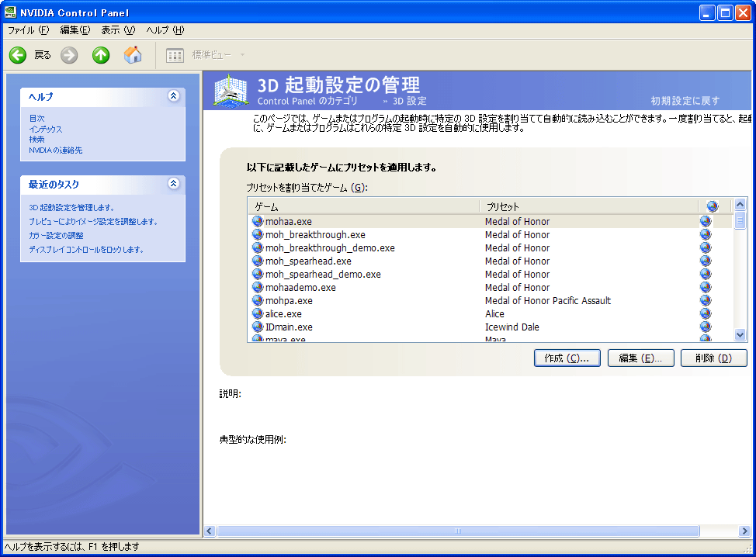The height and width of the screenshot is (557, 756).
Task: Click the icon beside moh_breakthrough.exe
Action: 258,234
